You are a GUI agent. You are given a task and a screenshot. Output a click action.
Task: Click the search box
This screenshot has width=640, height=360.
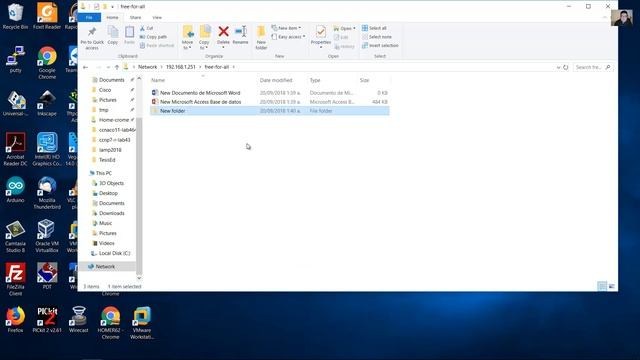tap(593, 67)
